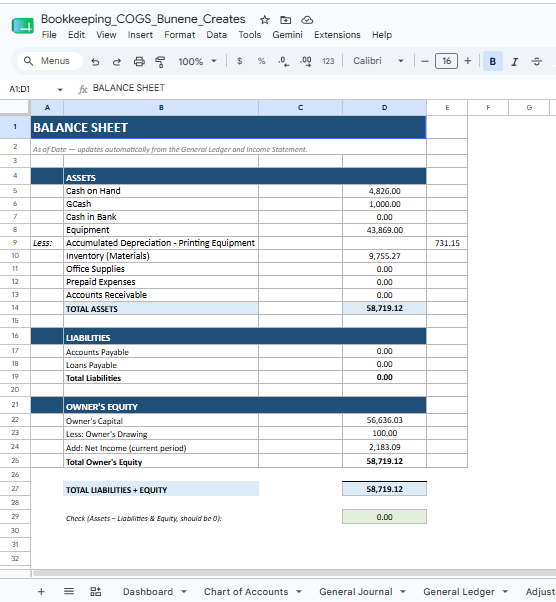Open more number formats (123)
This screenshot has height=602, width=556.
click(328, 61)
